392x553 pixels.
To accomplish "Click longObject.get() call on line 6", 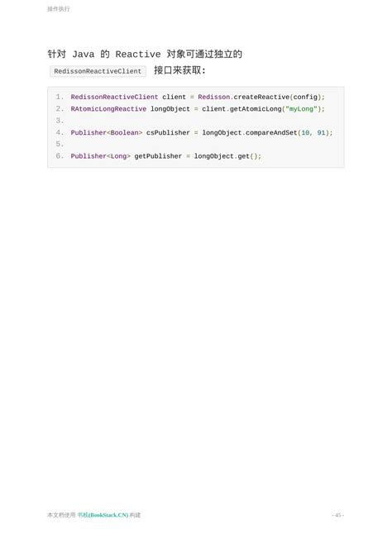I will click(x=227, y=156).
